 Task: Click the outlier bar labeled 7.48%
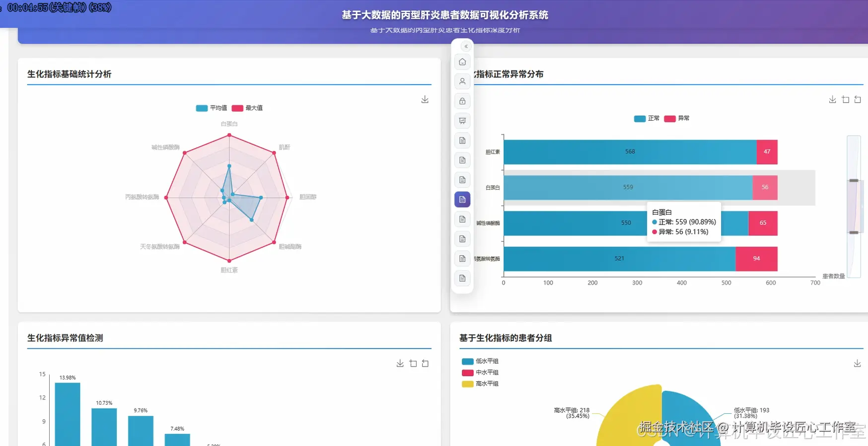pyautogui.click(x=177, y=440)
